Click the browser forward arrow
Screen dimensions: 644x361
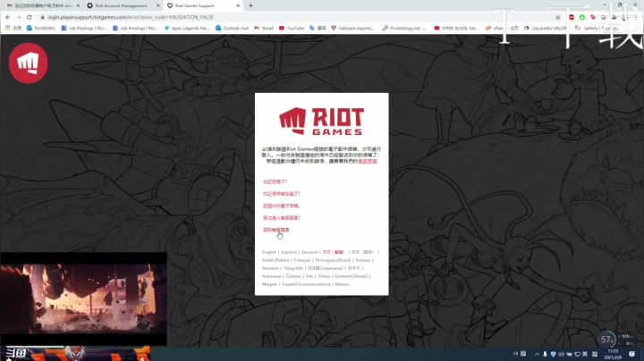pyautogui.click(x=19, y=17)
